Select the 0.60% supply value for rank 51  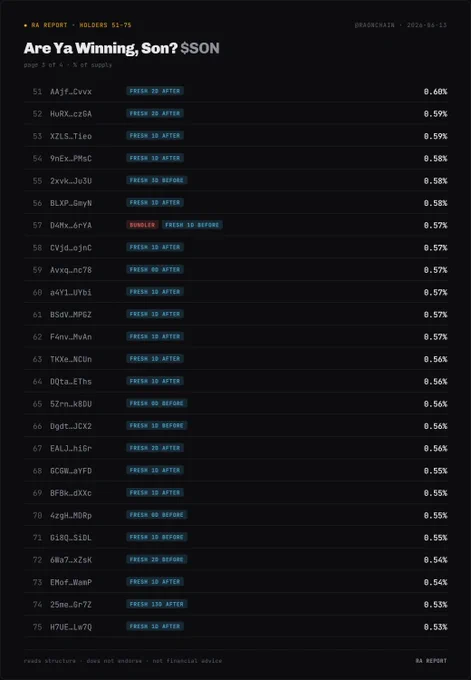tap(435, 92)
